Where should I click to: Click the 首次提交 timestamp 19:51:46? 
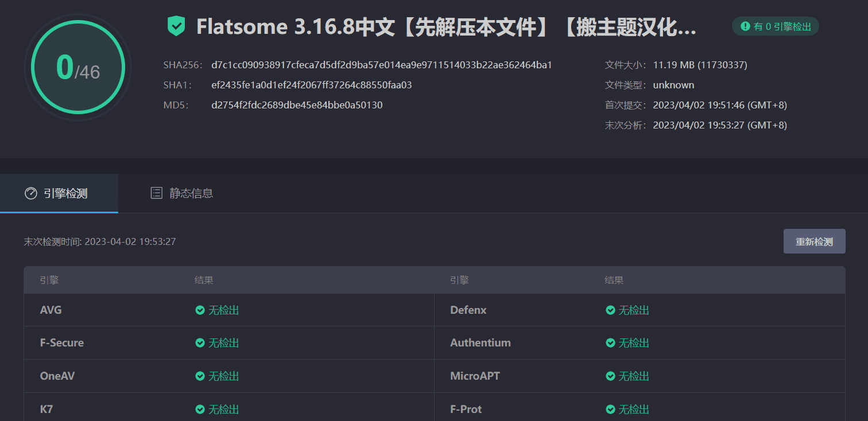coord(720,105)
